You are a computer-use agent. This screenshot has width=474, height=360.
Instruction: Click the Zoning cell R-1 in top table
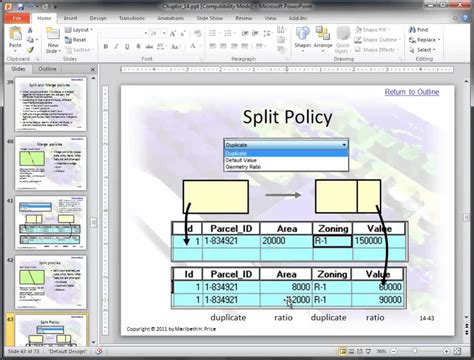coord(332,241)
